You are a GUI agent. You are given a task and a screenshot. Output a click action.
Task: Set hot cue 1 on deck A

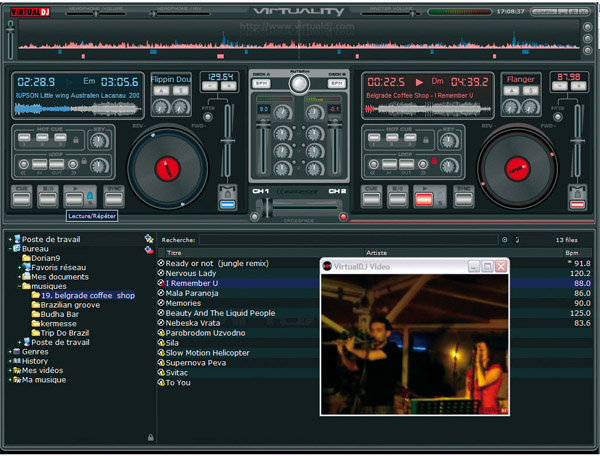(x=24, y=137)
